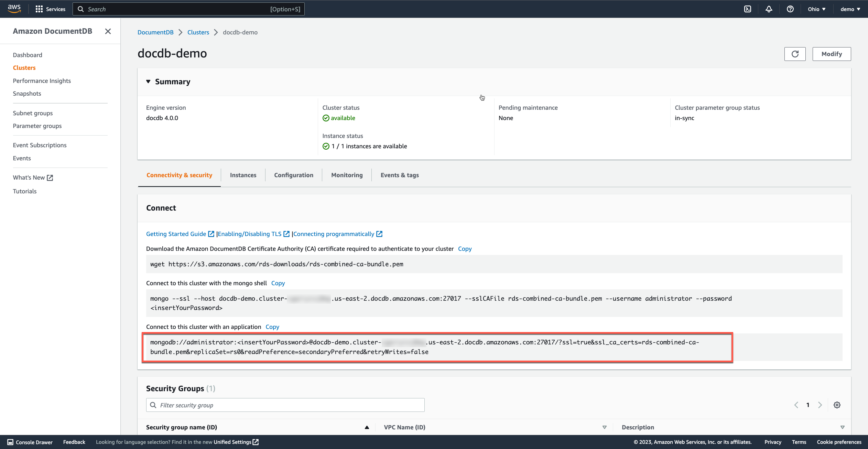Switch to the Monitoring tab

(x=347, y=175)
